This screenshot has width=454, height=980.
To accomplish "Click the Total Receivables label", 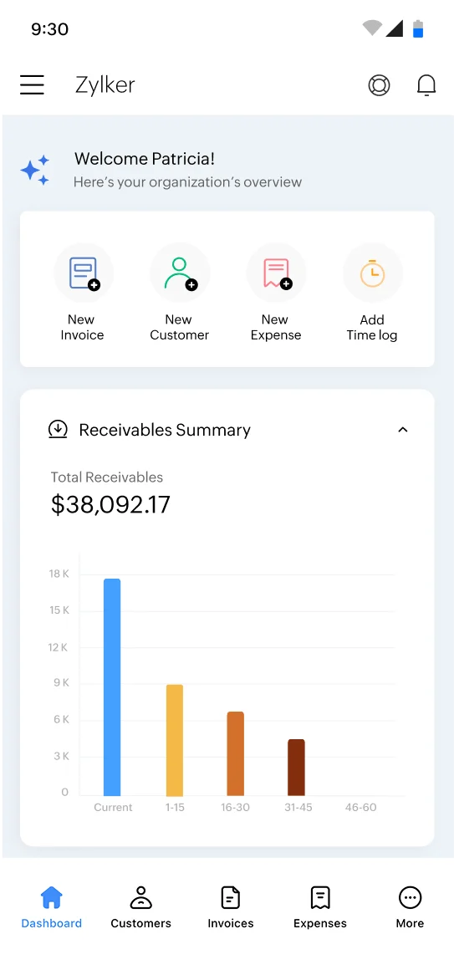I will pos(107,477).
